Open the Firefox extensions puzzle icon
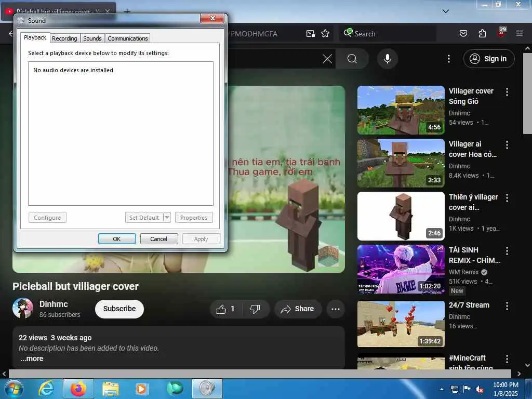The height and width of the screenshot is (399, 532). 482,33
